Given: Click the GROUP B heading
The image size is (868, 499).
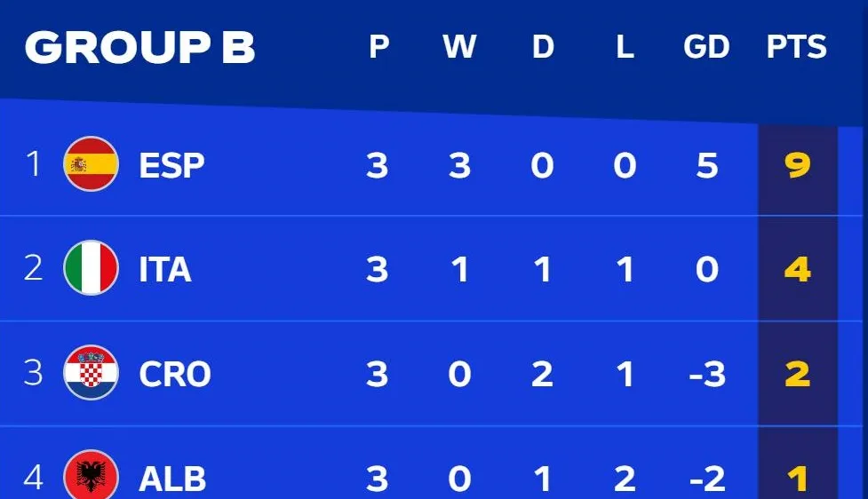Looking at the screenshot, I should pos(140,46).
